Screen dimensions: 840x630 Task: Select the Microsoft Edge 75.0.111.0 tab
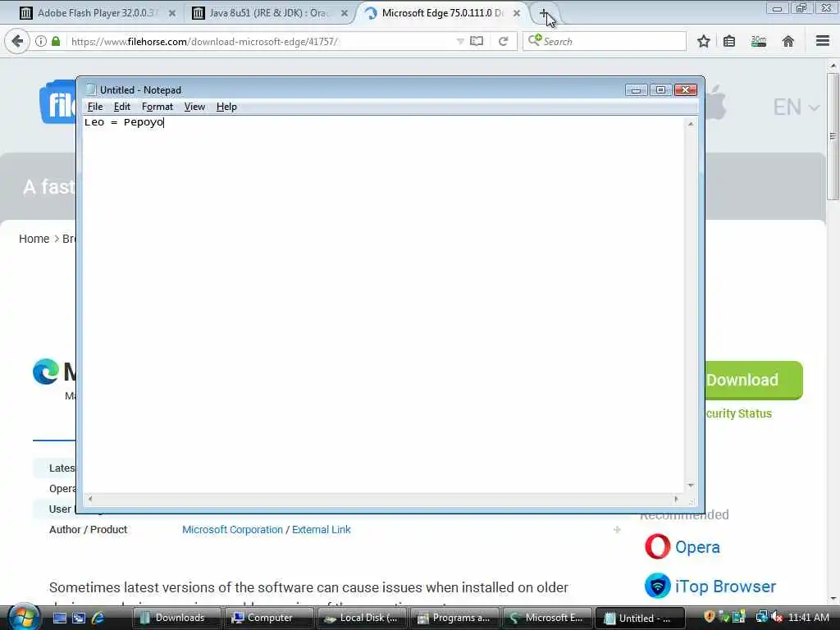tap(442, 13)
